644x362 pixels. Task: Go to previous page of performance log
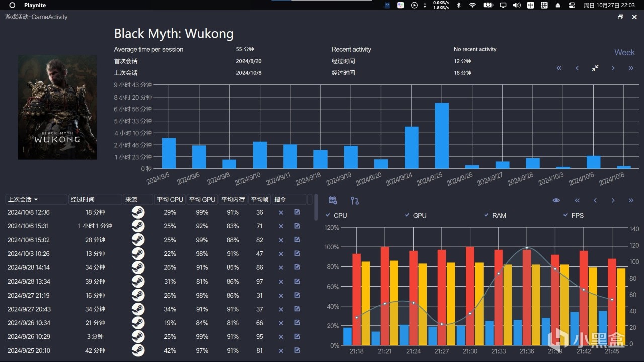(595, 200)
